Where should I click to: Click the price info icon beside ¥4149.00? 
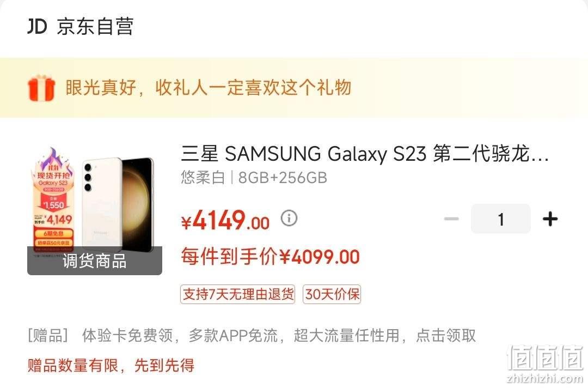289,217
